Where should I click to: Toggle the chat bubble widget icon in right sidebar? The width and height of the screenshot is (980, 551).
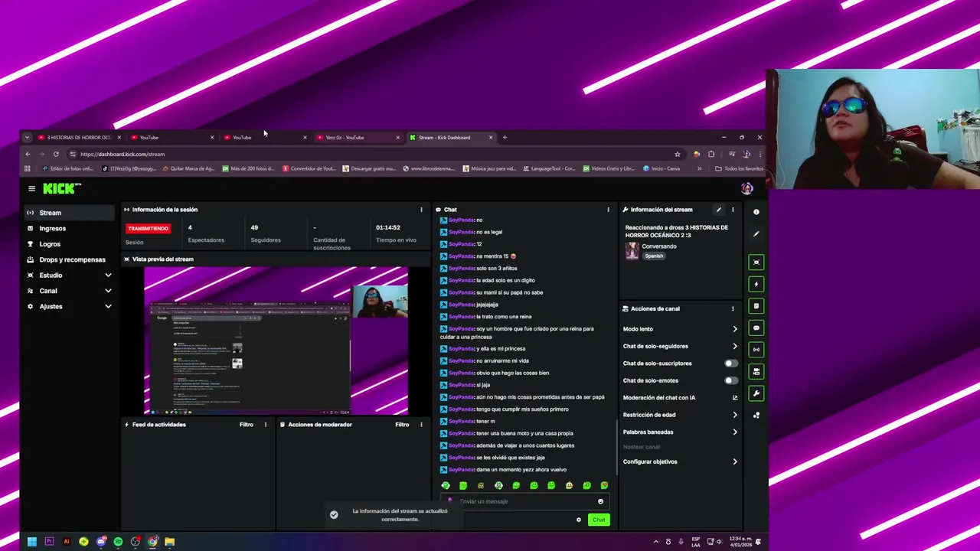(x=756, y=328)
